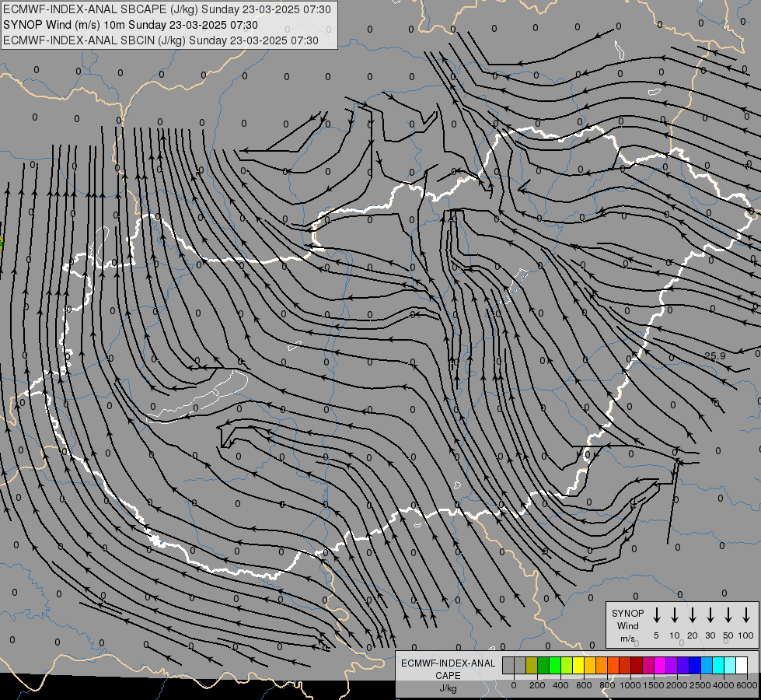
Task: Click the 2000 tick label on CAPE scale
Action: point(677,685)
